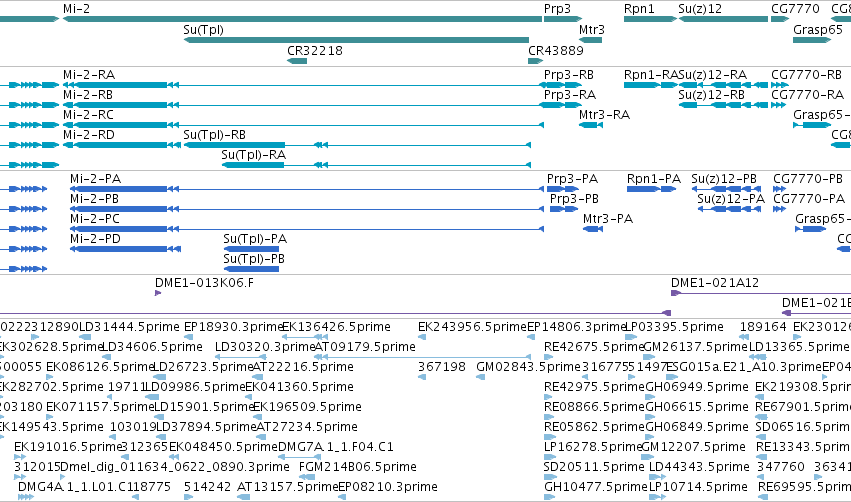The width and height of the screenshot is (851, 502).
Task: Select the Mi-2-RB transcript label
Action: (88, 95)
